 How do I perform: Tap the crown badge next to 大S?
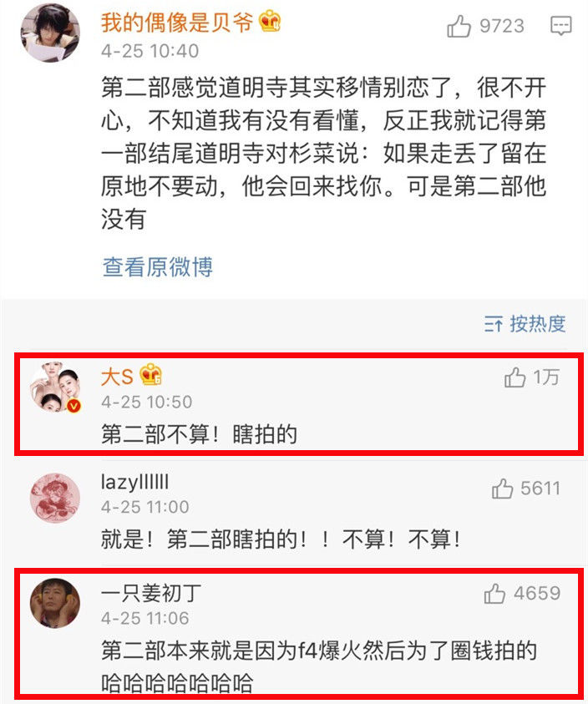[150, 375]
